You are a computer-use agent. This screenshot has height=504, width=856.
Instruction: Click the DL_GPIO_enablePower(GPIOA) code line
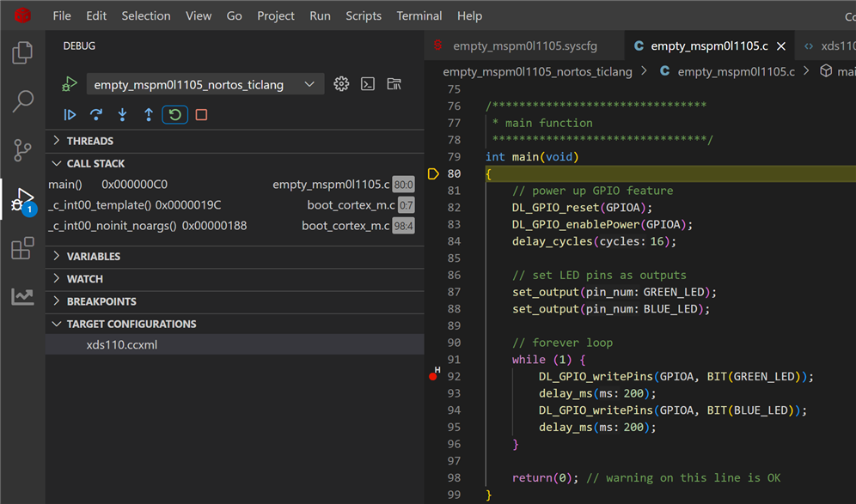[x=602, y=225]
